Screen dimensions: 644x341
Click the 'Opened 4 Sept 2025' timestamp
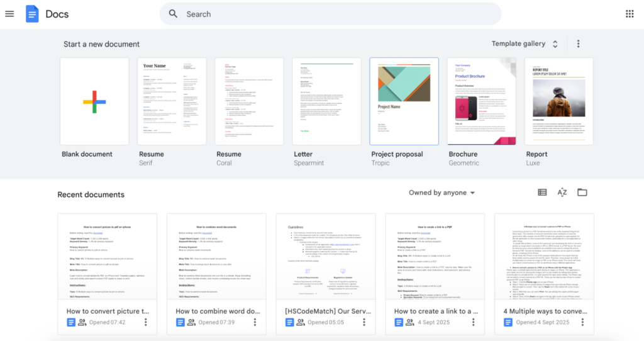(x=543, y=323)
